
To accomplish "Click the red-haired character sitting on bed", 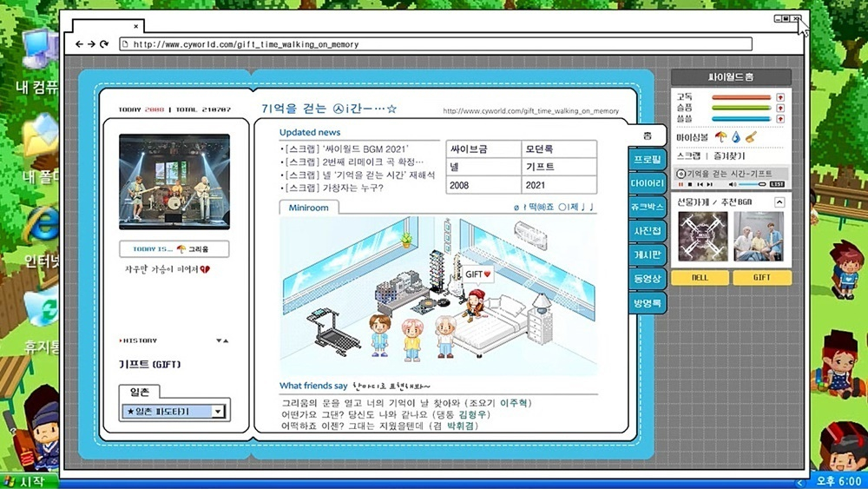I will coord(475,305).
